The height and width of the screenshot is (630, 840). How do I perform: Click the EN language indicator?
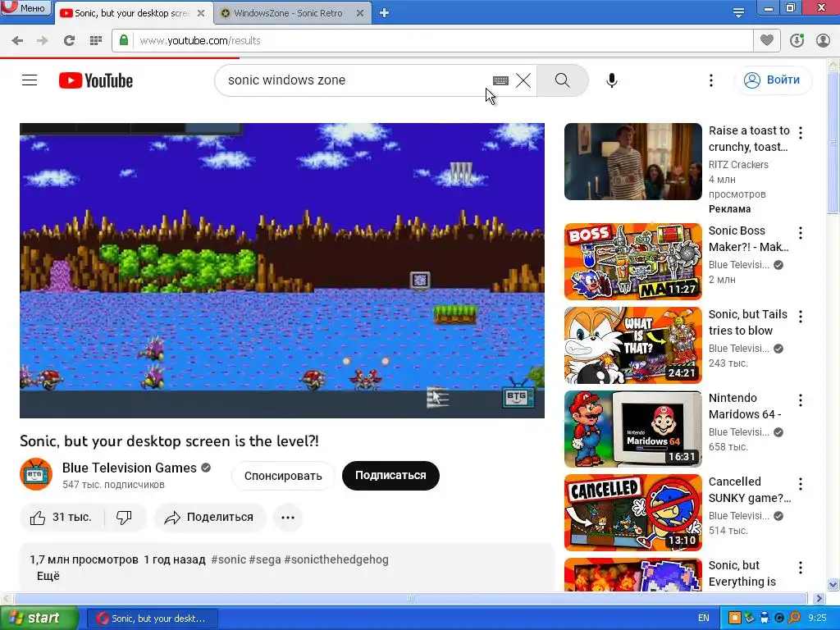coord(703,619)
